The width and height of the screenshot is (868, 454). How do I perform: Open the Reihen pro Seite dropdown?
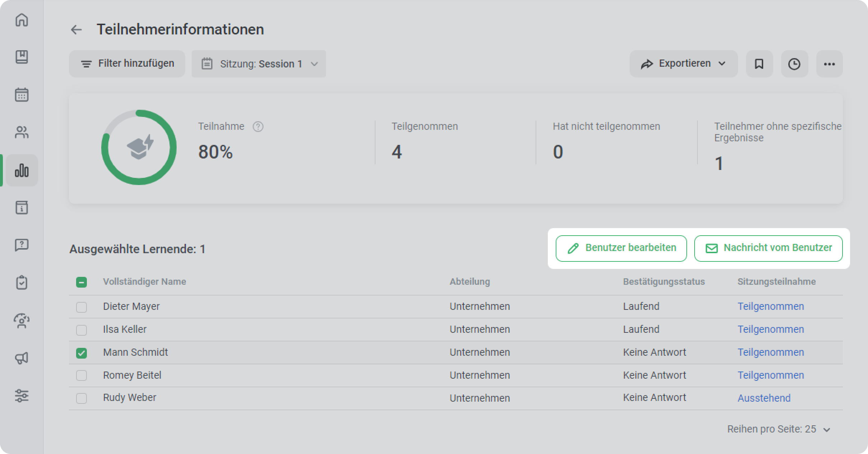779,429
